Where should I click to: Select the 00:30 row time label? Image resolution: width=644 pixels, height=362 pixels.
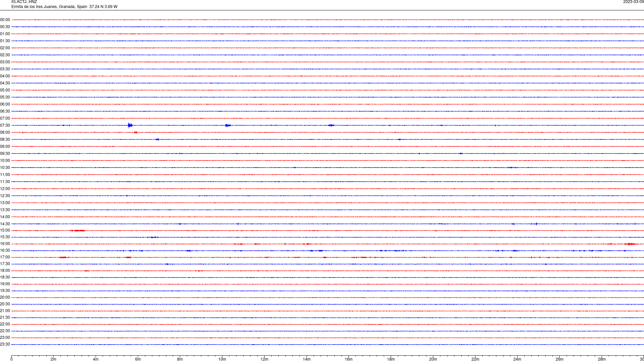tap(5, 27)
